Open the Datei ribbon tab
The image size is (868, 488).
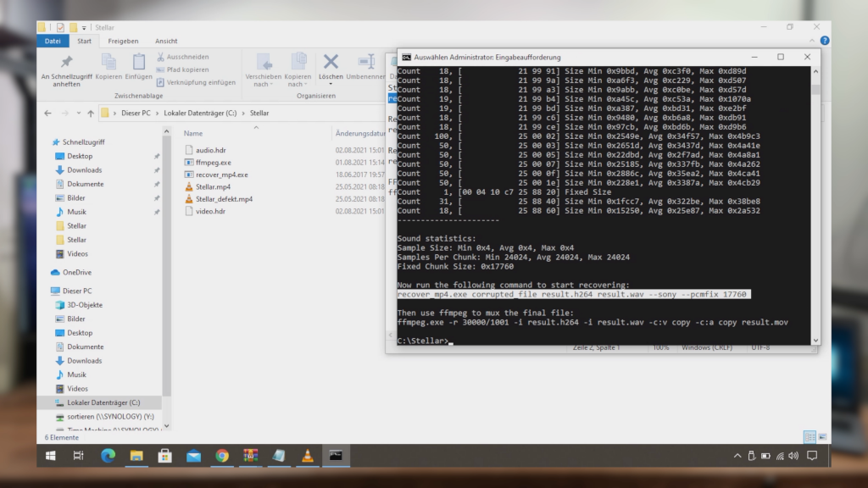tap(53, 41)
